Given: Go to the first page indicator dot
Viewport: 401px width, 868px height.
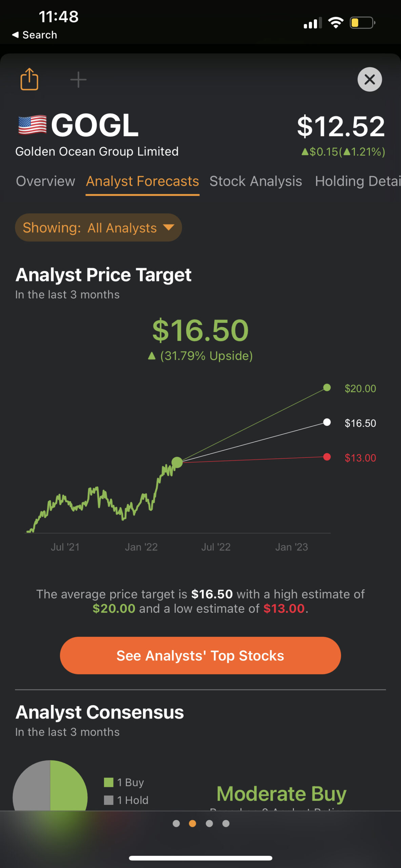Looking at the screenshot, I should (176, 824).
